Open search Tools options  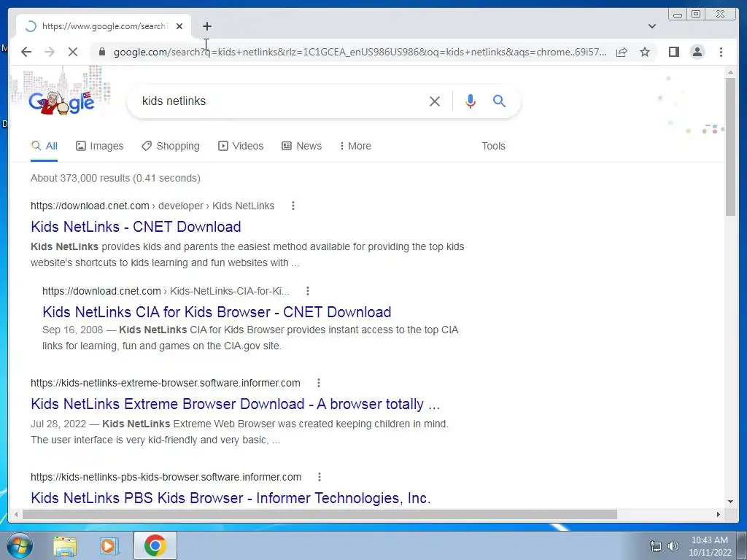pos(493,146)
